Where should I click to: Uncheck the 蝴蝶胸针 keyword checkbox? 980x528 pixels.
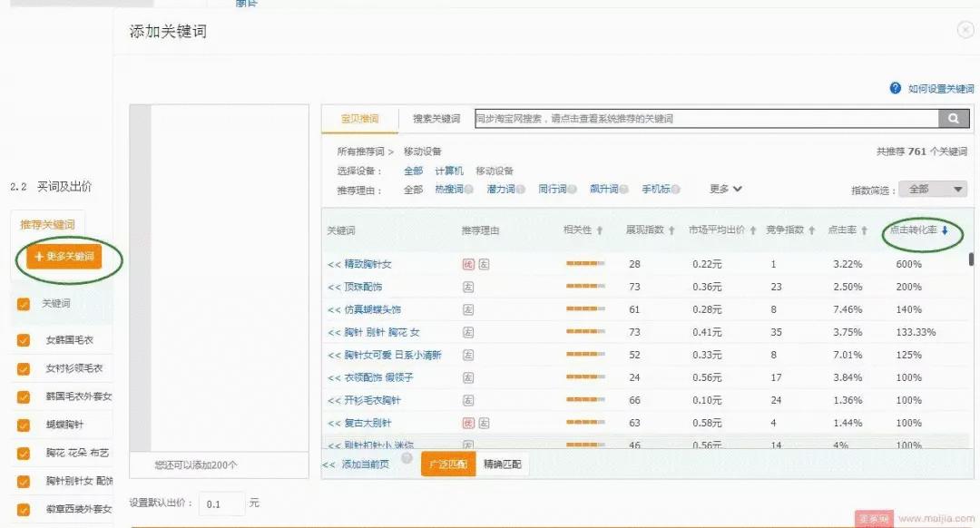point(23,423)
